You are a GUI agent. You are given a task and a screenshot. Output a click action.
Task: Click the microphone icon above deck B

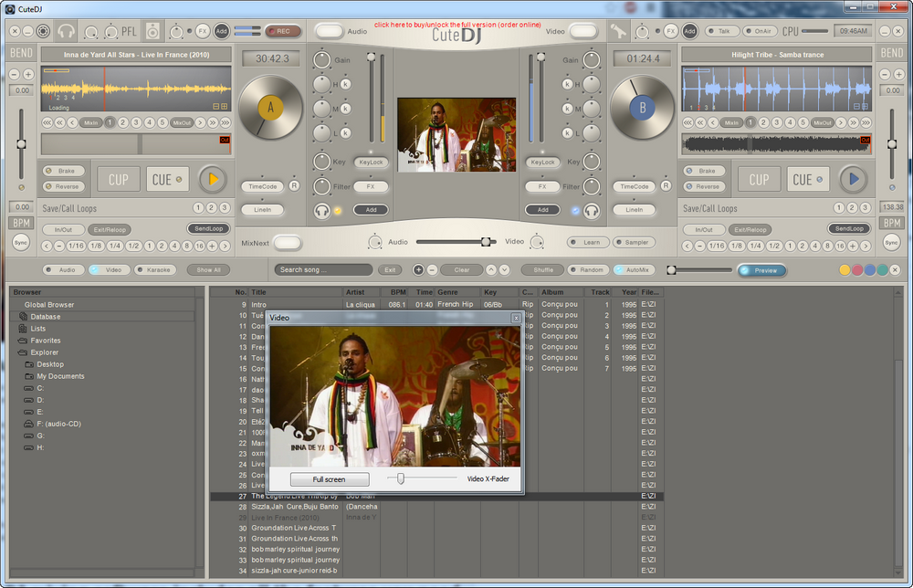pyautogui.click(x=619, y=31)
